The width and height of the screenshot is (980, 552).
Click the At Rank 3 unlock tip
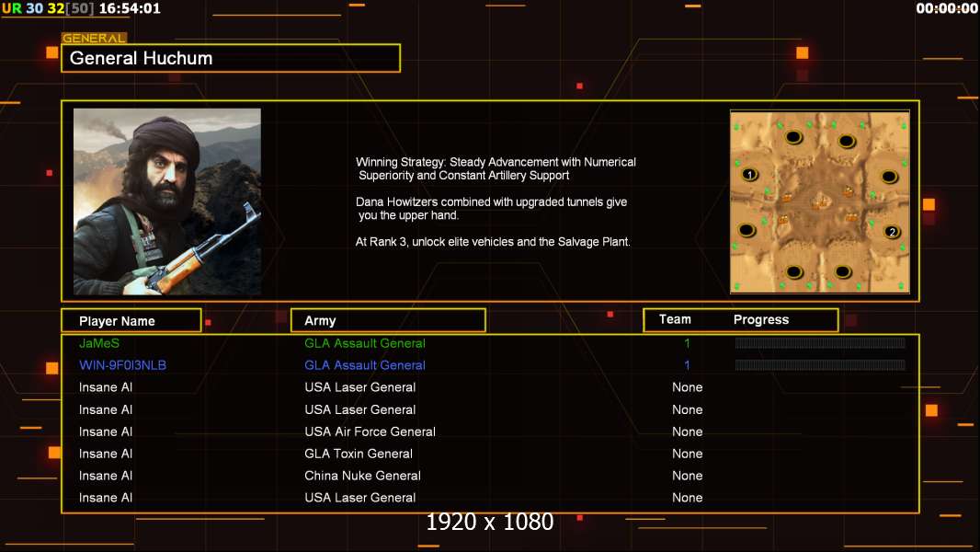[x=493, y=241]
